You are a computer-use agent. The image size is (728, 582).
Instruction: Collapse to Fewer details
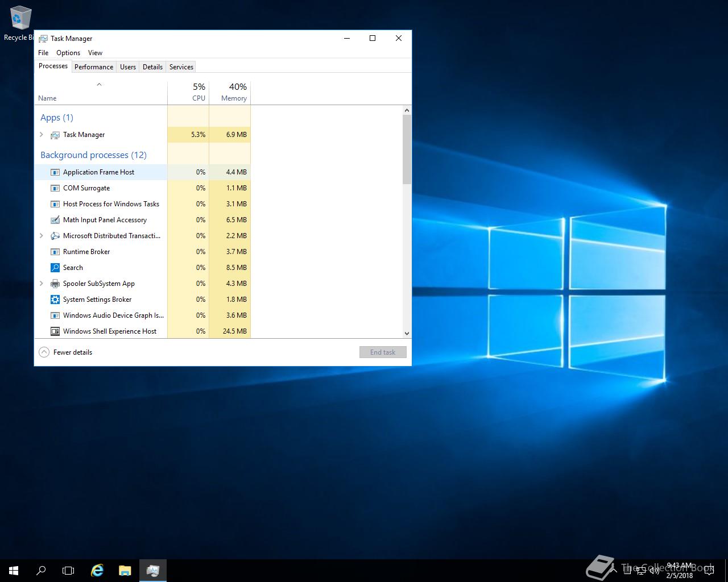tap(65, 352)
